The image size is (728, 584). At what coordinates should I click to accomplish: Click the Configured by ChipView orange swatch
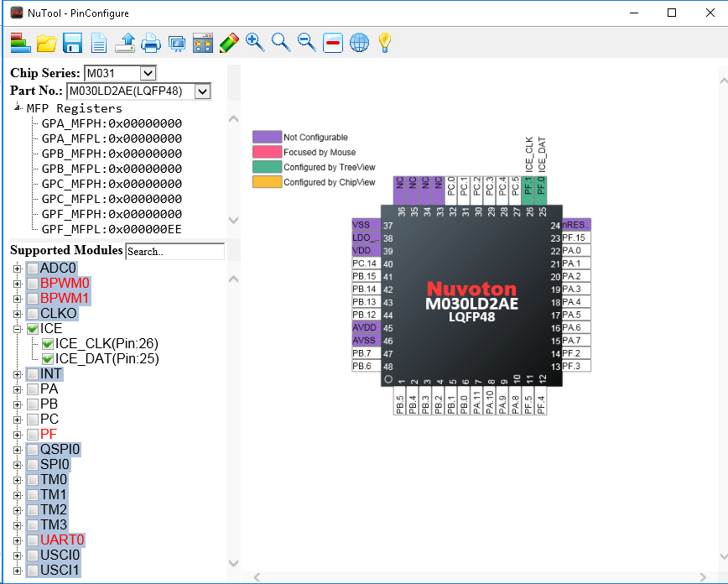(x=267, y=181)
